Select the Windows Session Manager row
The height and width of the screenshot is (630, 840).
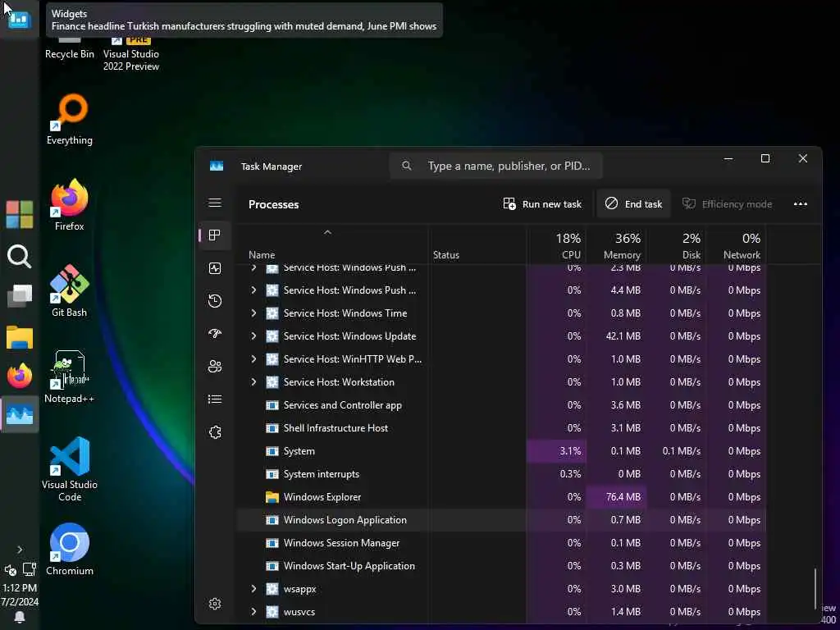click(501, 543)
